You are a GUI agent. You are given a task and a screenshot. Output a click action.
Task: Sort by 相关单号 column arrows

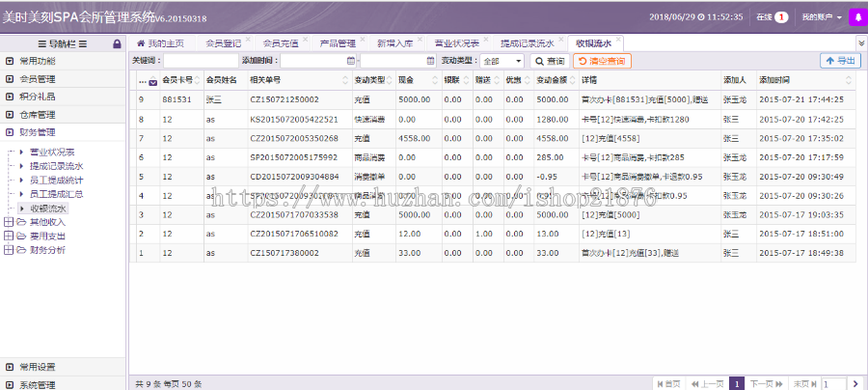(347, 80)
